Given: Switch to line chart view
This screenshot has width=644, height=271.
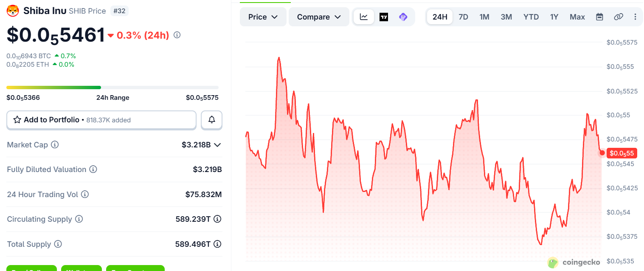Looking at the screenshot, I should click(364, 17).
